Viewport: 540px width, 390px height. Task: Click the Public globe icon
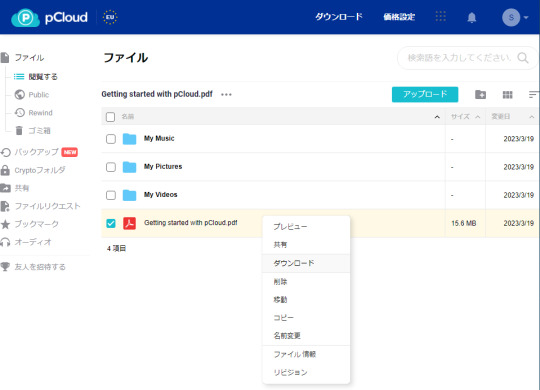pyautogui.click(x=20, y=94)
